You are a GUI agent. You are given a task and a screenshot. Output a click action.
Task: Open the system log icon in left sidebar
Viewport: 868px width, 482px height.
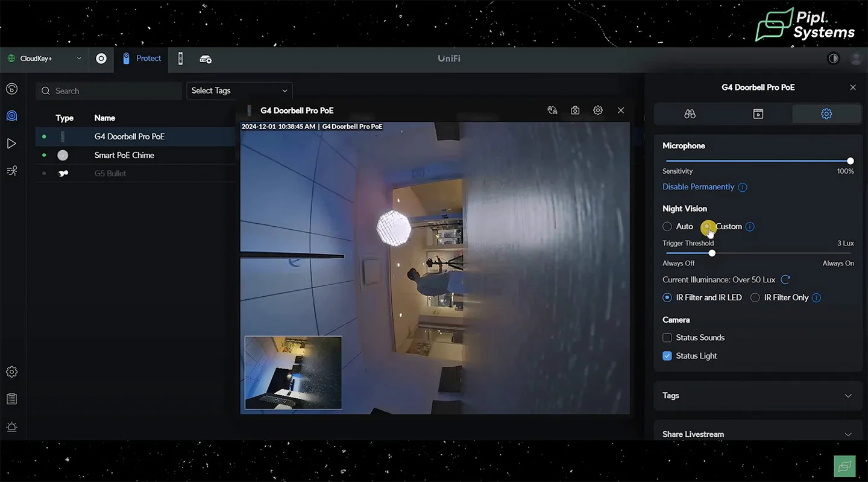11,399
